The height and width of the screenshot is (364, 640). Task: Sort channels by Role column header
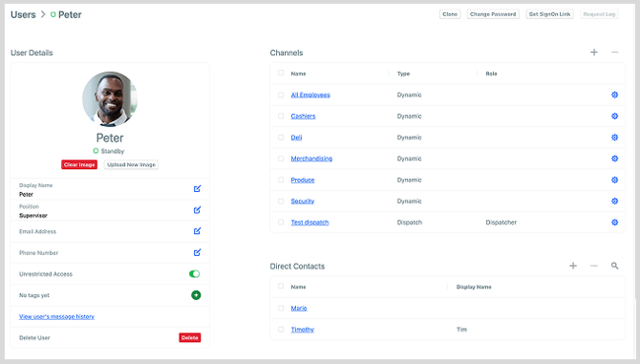pyautogui.click(x=491, y=74)
